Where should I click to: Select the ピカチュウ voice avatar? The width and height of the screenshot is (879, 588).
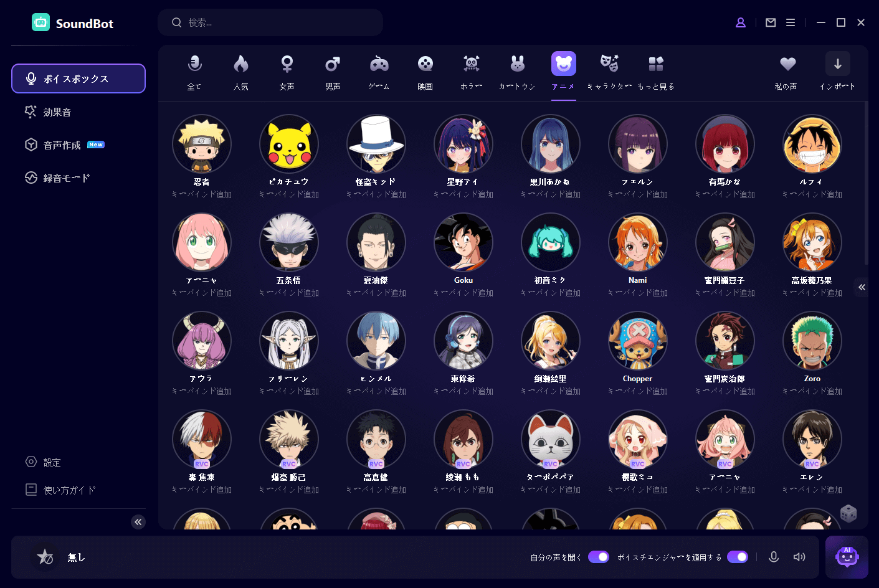(289, 144)
